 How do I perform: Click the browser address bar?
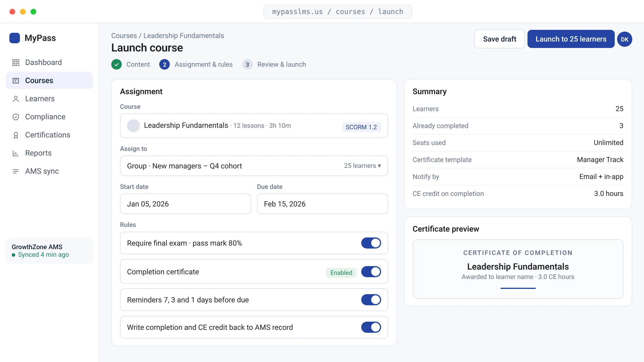click(x=338, y=12)
